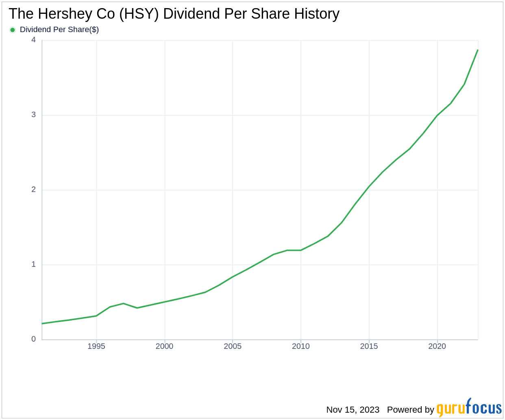Click the 2010 x-axis label

(301, 346)
